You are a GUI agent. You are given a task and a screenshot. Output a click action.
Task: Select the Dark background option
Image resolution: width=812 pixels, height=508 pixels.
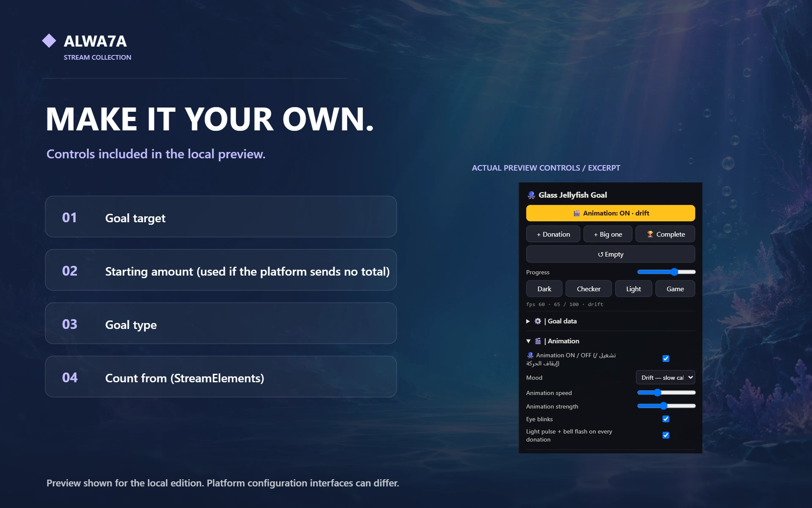coord(544,289)
